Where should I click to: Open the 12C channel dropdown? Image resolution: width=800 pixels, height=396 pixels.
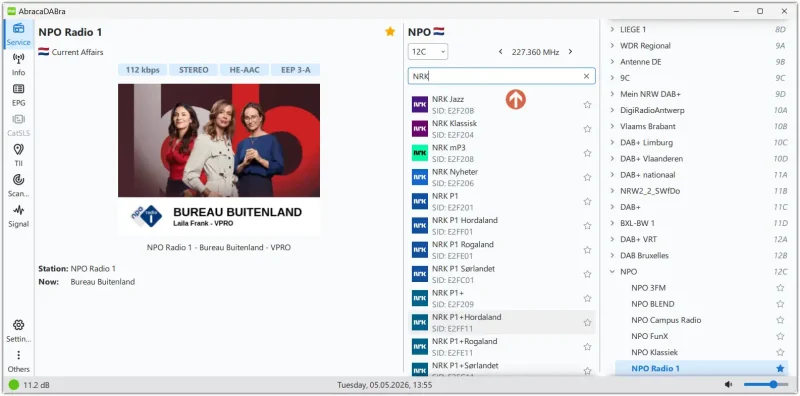428,52
